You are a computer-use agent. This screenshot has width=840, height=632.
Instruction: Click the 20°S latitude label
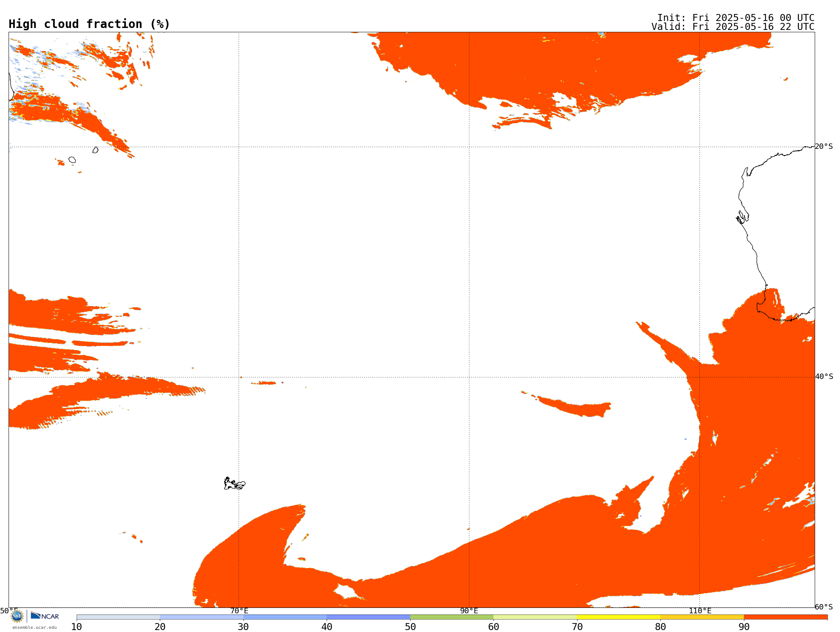[824, 147]
